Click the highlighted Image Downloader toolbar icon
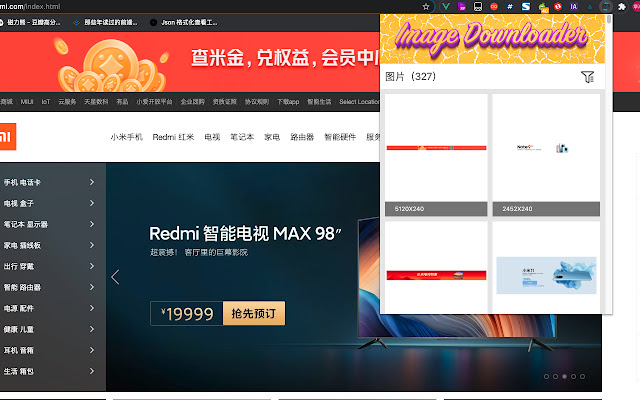The image size is (640, 400). click(x=606, y=7)
